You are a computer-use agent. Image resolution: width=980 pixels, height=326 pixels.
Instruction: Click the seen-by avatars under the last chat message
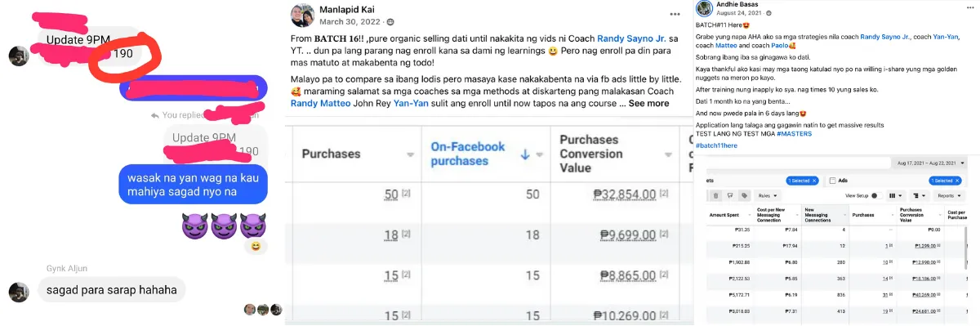(263, 310)
